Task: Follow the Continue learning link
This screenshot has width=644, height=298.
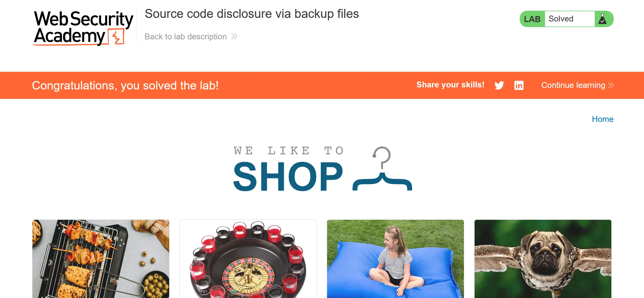Action: tap(573, 85)
